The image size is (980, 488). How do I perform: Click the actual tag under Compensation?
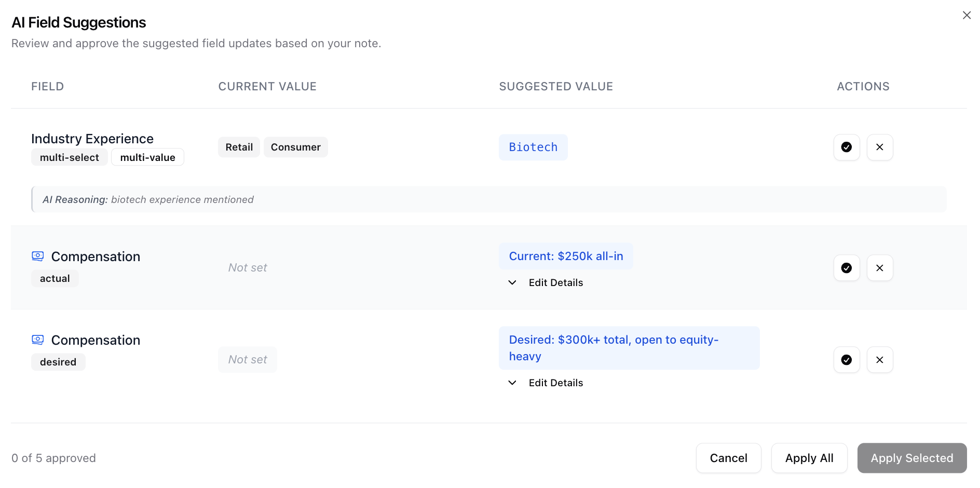pyautogui.click(x=55, y=278)
